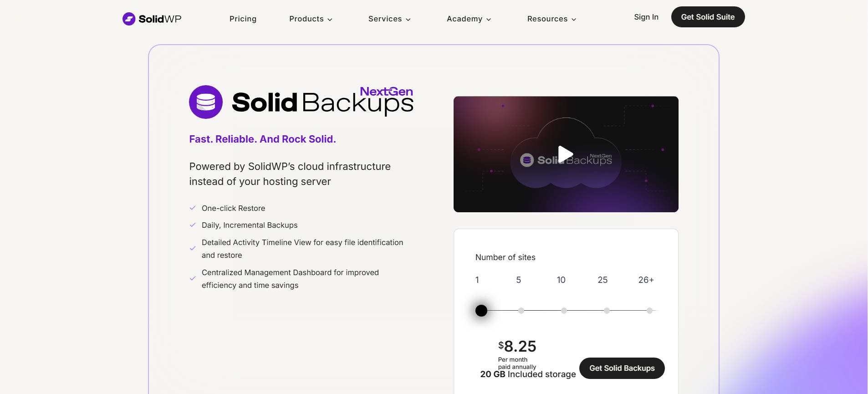Click the checkmark beside Detailed Activity Timeline View
868x394 pixels.
[192, 248]
